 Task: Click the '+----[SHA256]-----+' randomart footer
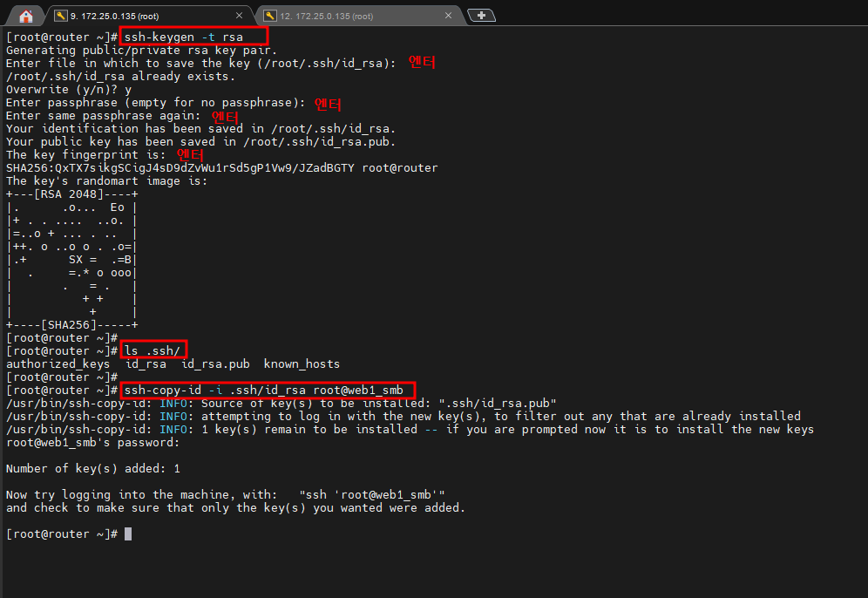click(72, 325)
